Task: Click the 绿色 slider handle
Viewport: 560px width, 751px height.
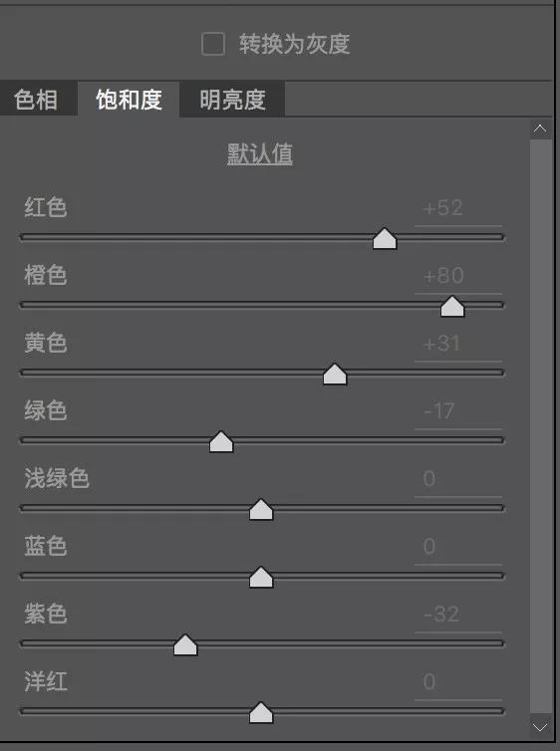Action: tap(221, 441)
